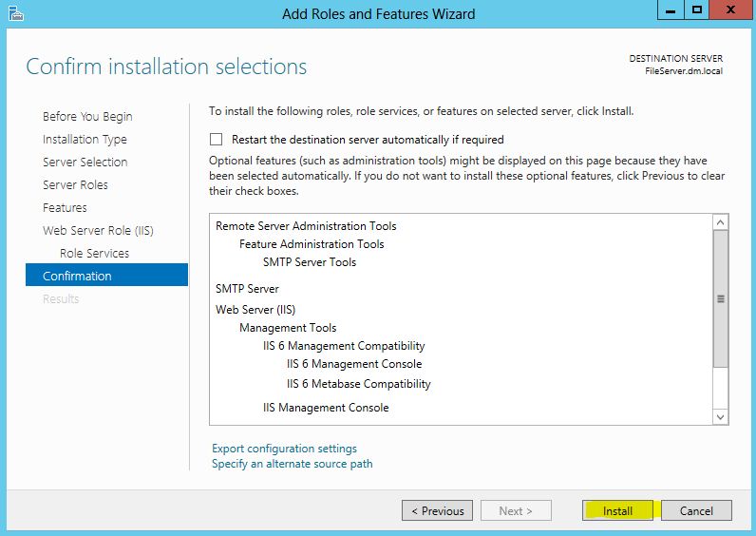Close the wizard with red X

pyautogui.click(x=730, y=10)
